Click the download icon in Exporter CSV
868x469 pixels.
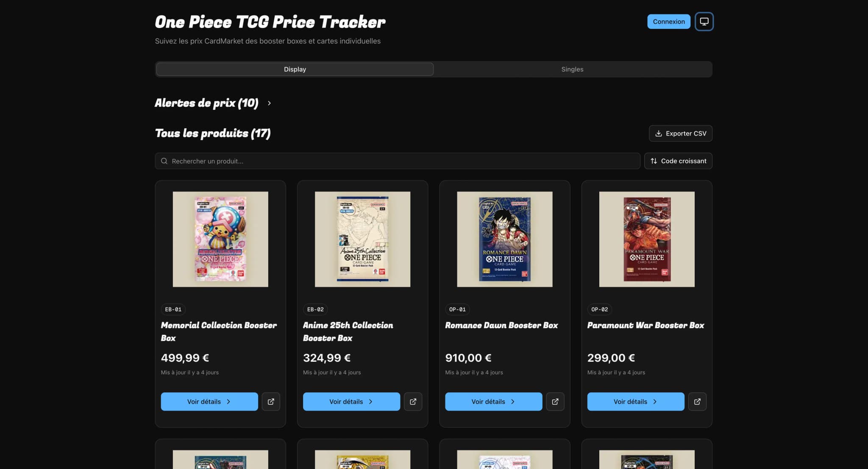659,133
